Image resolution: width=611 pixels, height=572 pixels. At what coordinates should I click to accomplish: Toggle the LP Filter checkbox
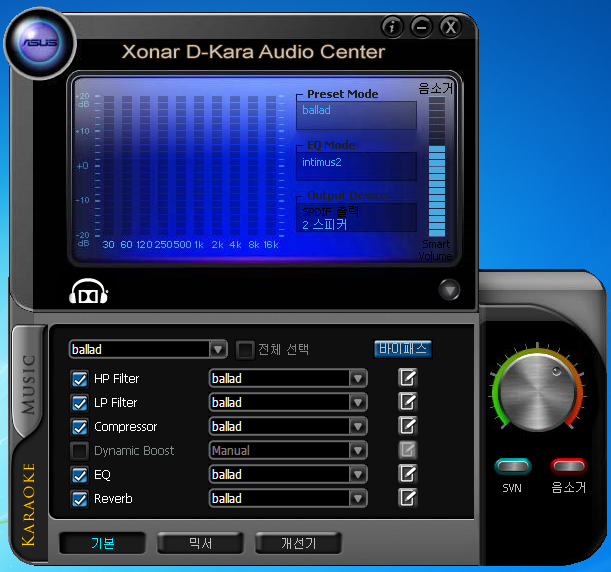point(79,403)
